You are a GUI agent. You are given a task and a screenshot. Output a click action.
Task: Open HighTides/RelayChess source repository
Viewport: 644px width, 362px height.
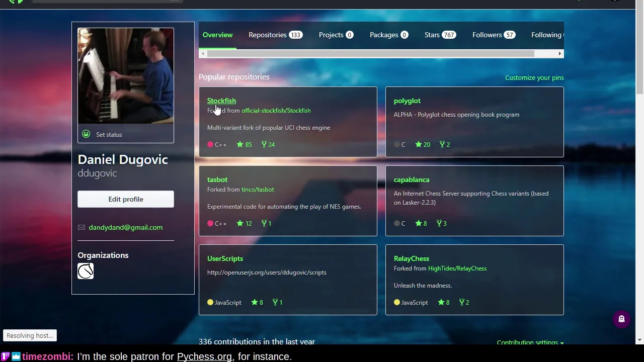coord(457,268)
